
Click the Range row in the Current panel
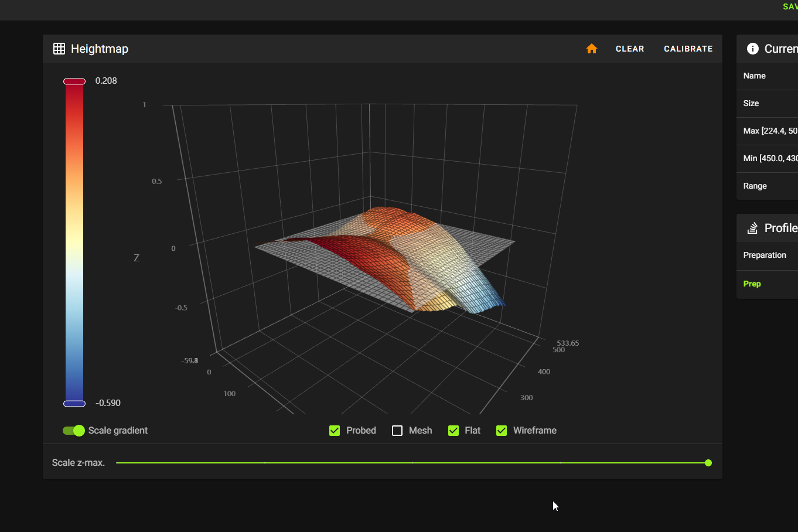pos(755,186)
